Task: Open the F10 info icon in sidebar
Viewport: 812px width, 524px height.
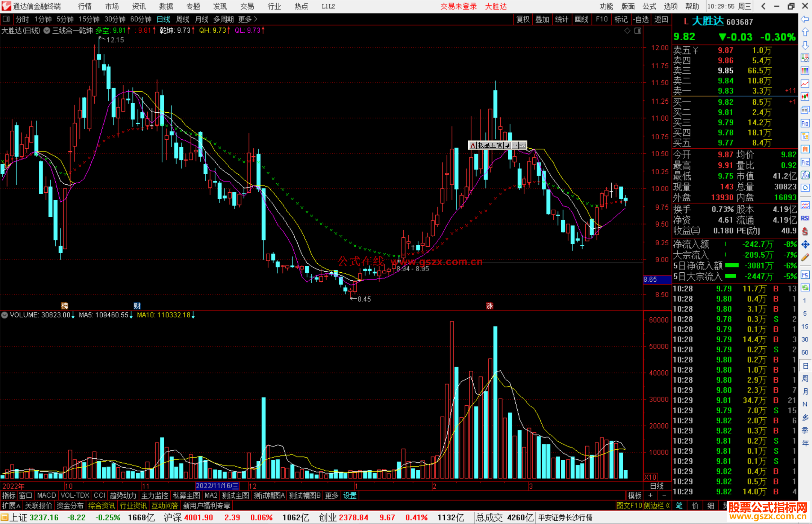Action: pos(805,123)
